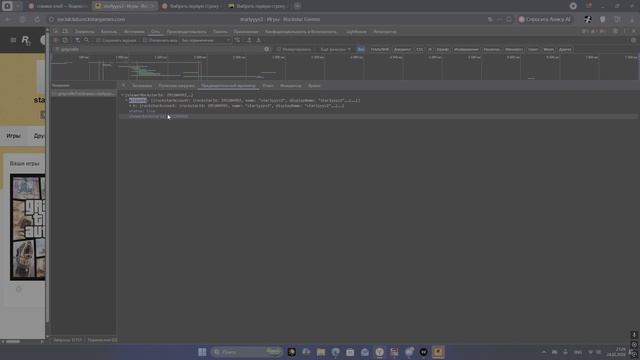Screen dimensions: 640x360
Task: Tick the 'Инвертировать' filter checkbox
Action: tap(279, 49)
